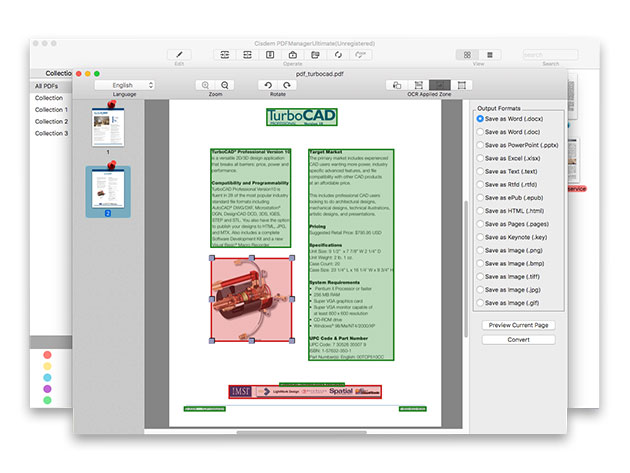The image size is (630, 473).
Task: Pick the purple color tag
Action: point(47,389)
